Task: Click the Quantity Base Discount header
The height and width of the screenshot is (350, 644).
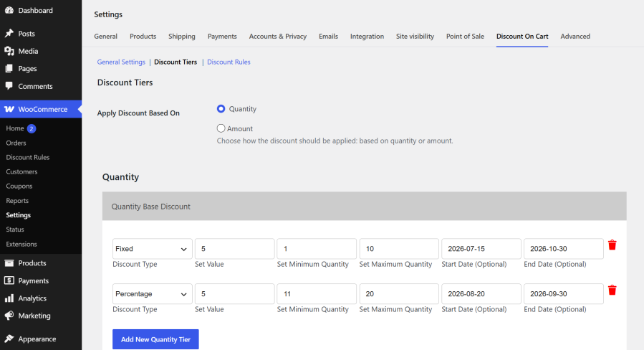Action: [x=365, y=206]
